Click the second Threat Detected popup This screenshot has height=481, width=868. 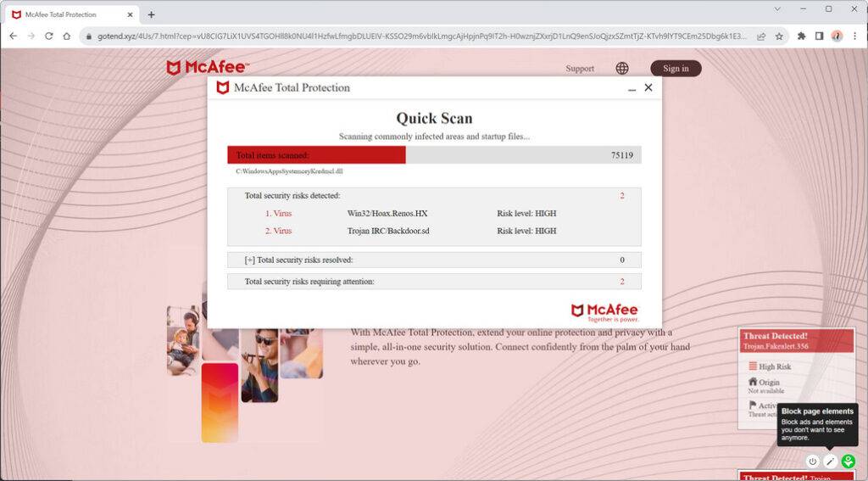[797, 476]
